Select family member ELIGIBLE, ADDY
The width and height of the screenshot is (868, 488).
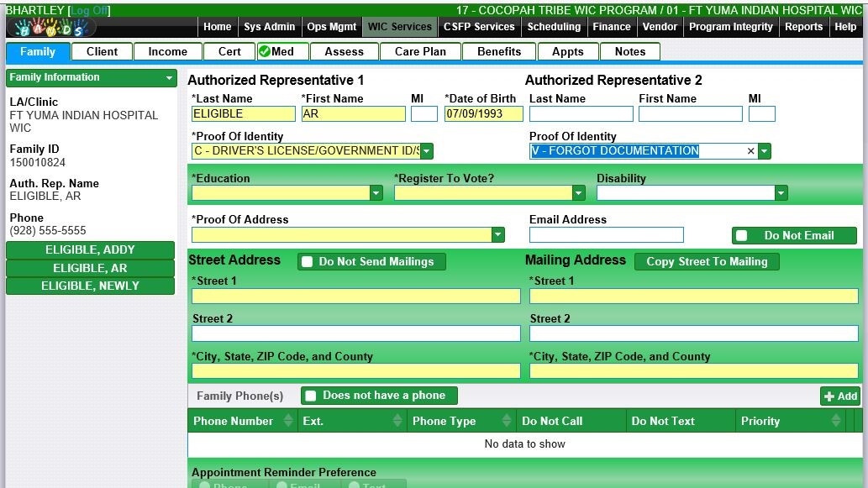click(90, 250)
